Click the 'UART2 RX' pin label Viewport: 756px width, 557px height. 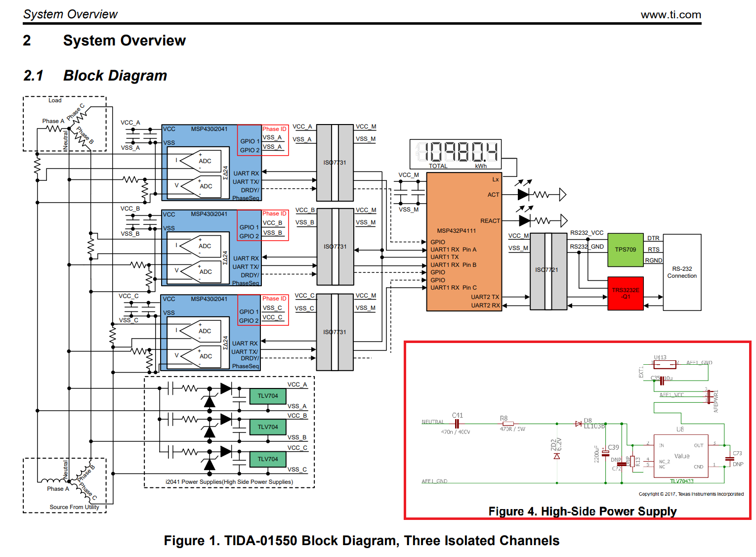485,305
